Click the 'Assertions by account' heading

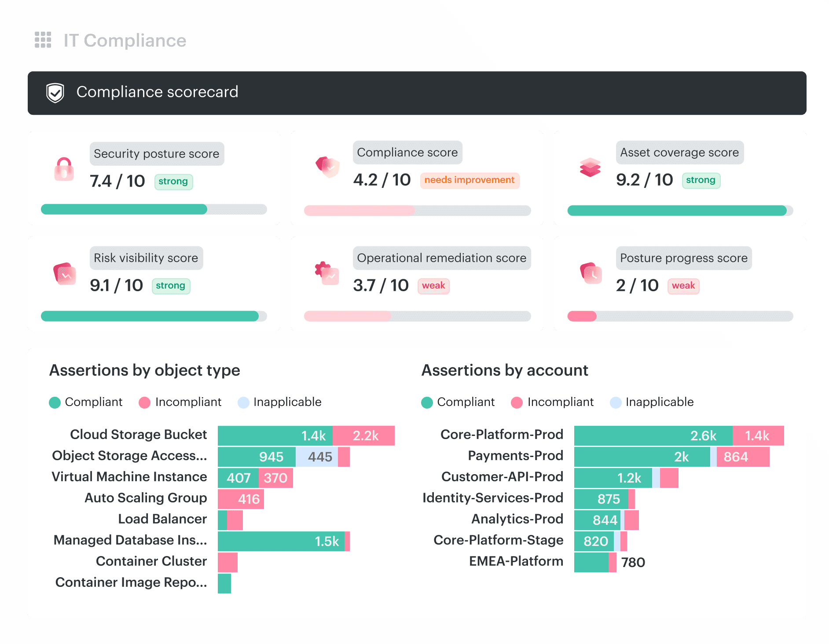pyautogui.click(x=505, y=370)
